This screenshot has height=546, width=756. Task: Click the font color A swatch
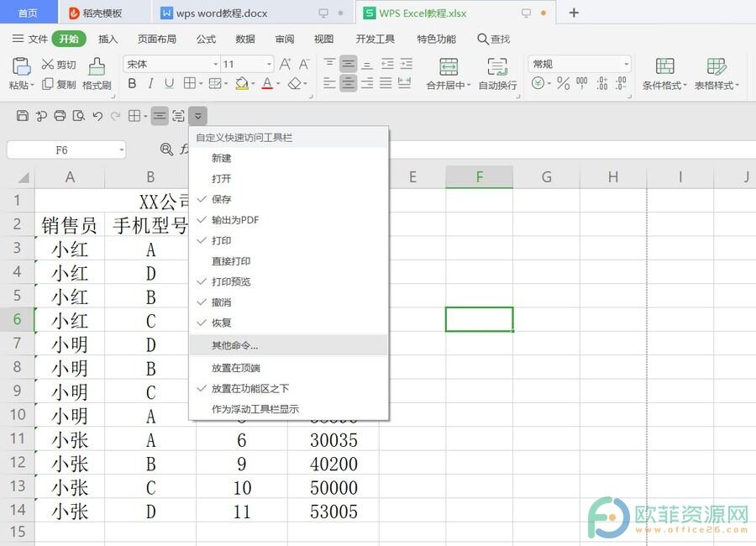click(266, 83)
